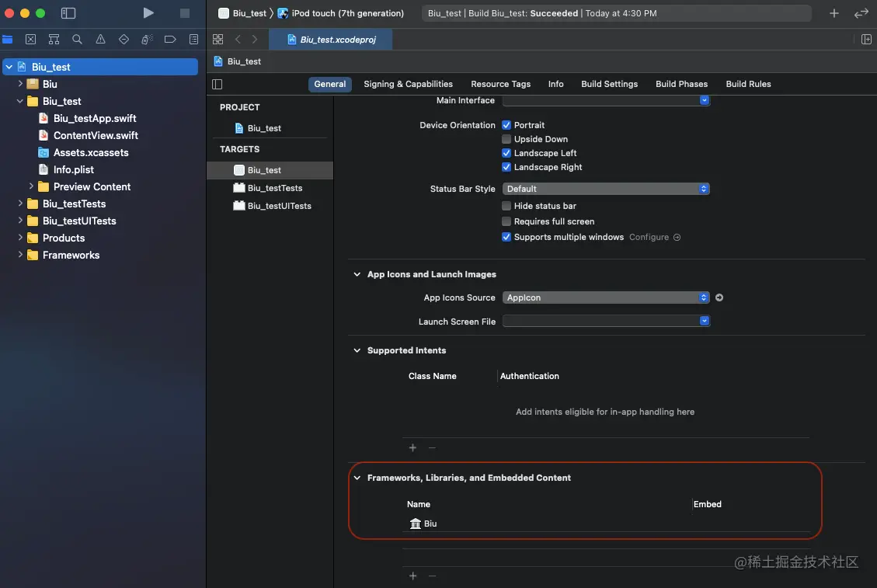
Task: Open the related items grid menu
Action: pyautogui.click(x=218, y=39)
